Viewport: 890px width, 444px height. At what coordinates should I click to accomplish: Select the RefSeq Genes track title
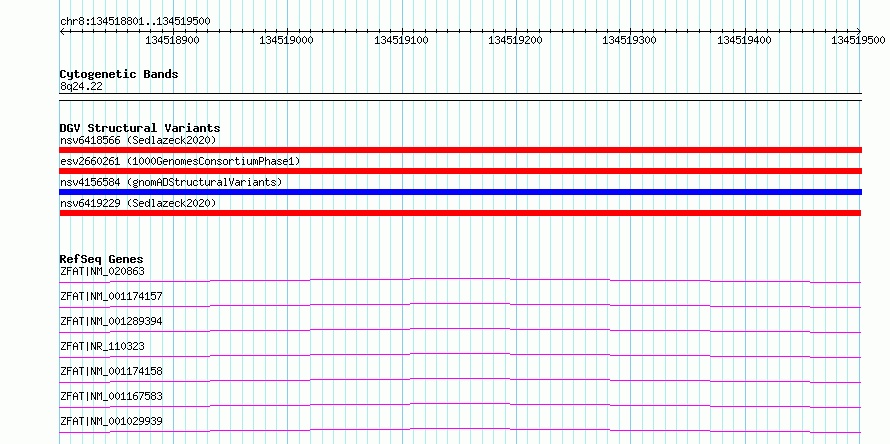coord(101,259)
